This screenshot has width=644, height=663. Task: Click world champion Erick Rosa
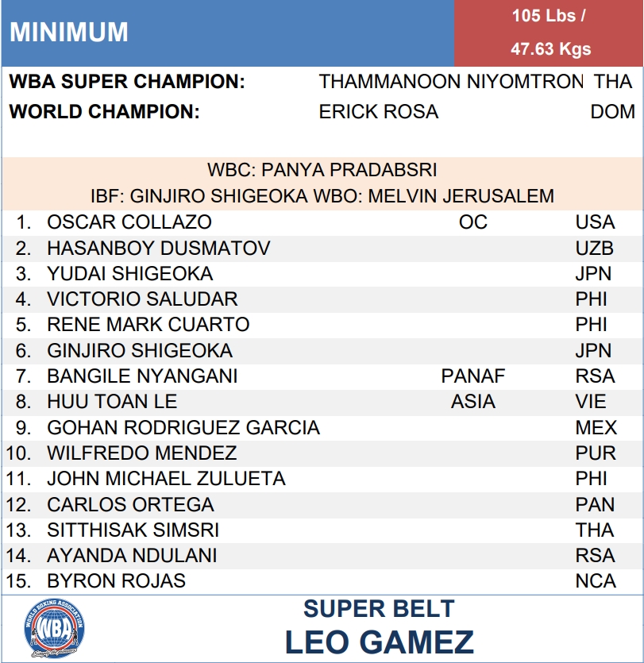pyautogui.click(x=379, y=112)
